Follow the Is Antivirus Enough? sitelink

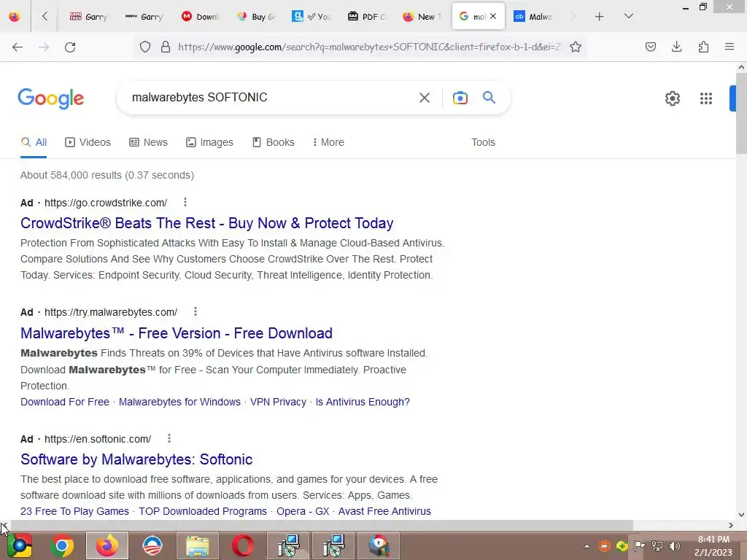[363, 402]
